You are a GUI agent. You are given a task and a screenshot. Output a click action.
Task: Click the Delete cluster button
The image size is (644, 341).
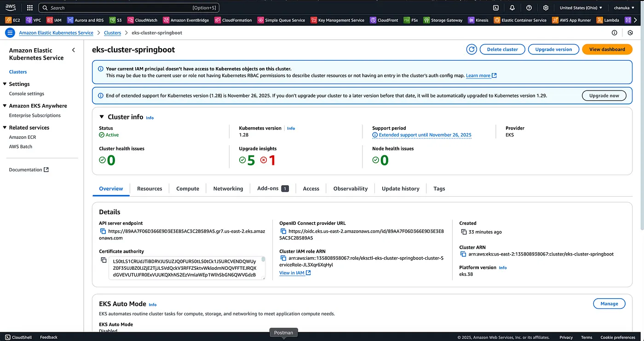[502, 49]
